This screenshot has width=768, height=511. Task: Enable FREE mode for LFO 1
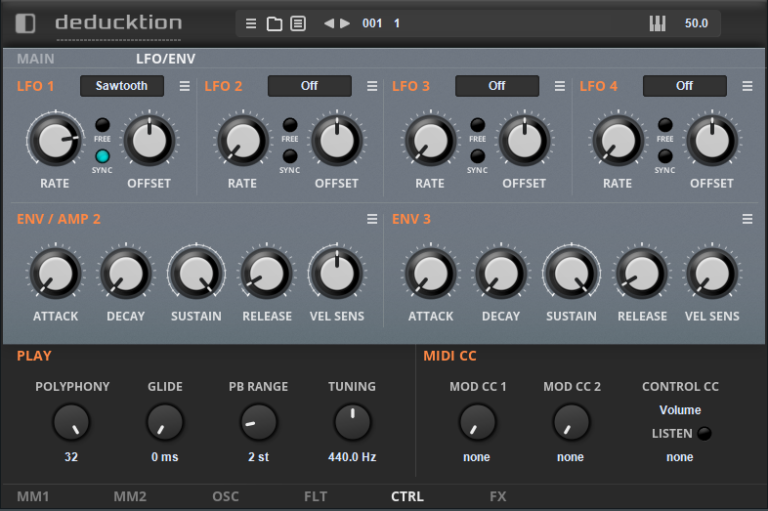102,124
